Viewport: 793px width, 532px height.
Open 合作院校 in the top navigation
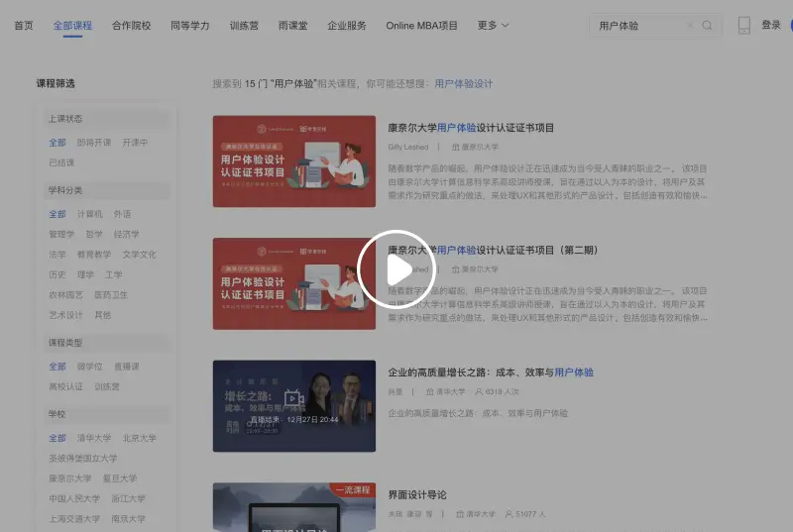point(131,25)
